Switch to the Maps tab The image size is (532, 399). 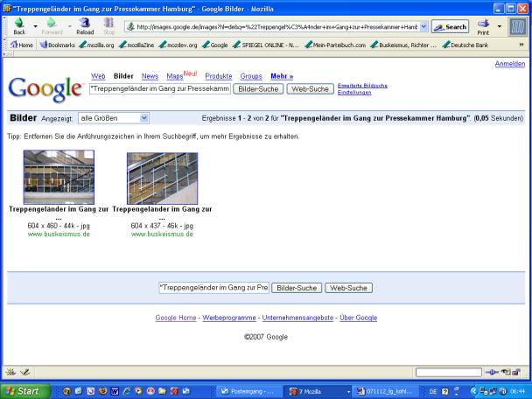(x=175, y=76)
